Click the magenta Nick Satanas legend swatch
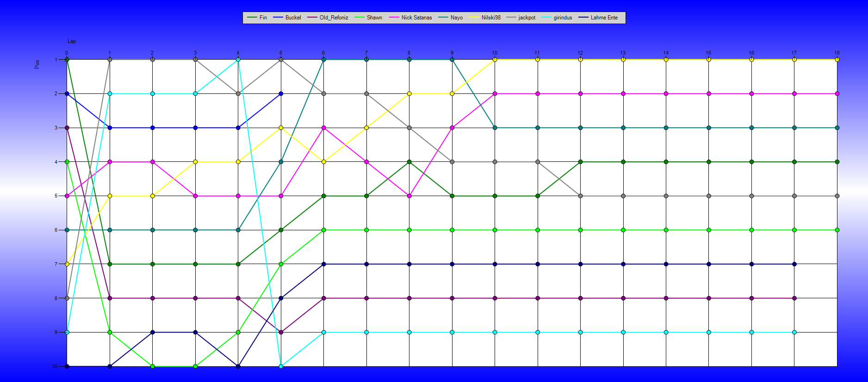The width and height of the screenshot is (868, 382). tap(394, 18)
